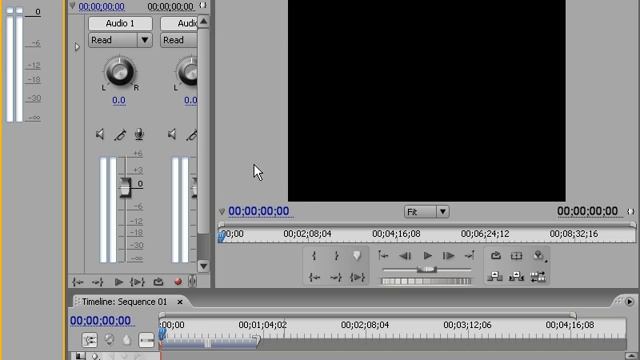The width and height of the screenshot is (640, 360).
Task: Toggle Loop in Audio Mixer transport
Action: pos(158,282)
